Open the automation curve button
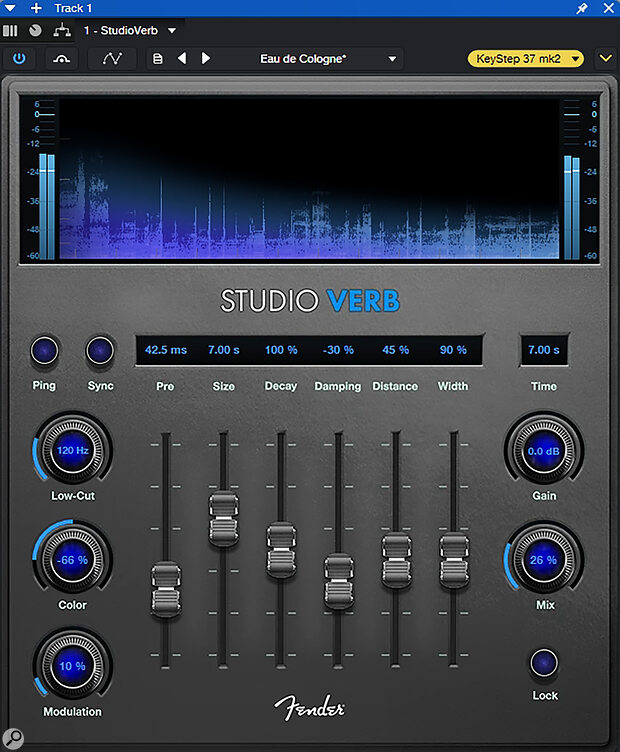The width and height of the screenshot is (620, 752). pyautogui.click(x=112, y=59)
